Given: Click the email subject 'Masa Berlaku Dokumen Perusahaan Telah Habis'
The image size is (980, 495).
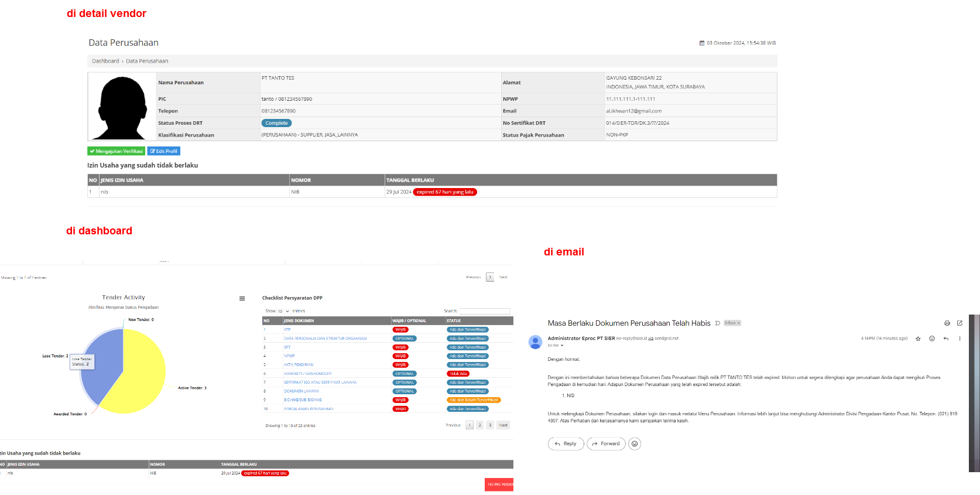Looking at the screenshot, I should tap(629, 323).
